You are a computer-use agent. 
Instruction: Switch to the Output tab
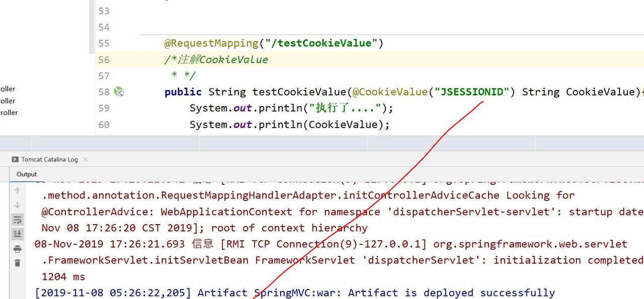[x=27, y=174]
